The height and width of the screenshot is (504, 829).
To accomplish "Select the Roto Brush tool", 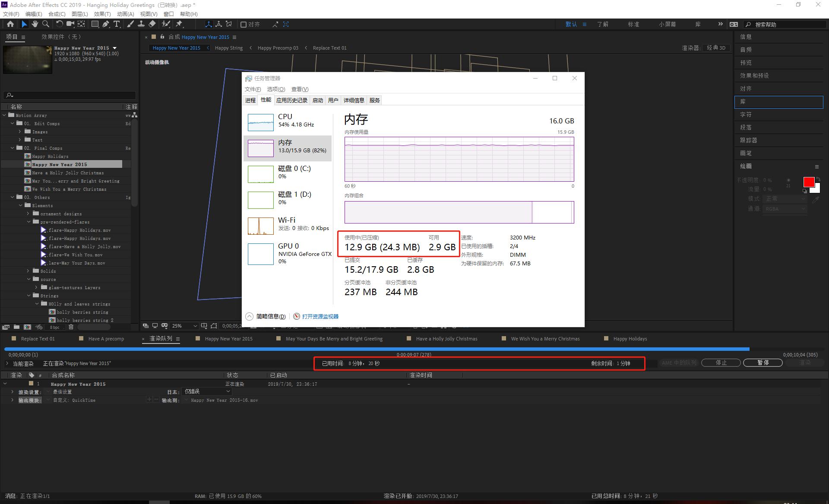I will 165,24.
